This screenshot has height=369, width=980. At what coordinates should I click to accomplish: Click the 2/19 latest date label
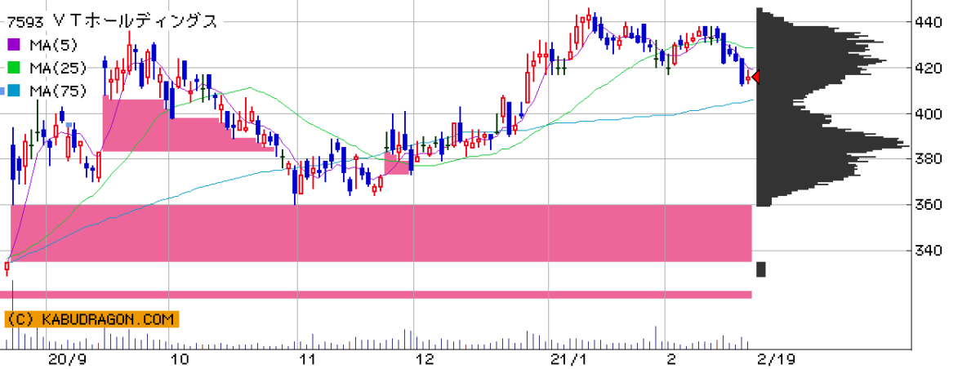(x=775, y=358)
